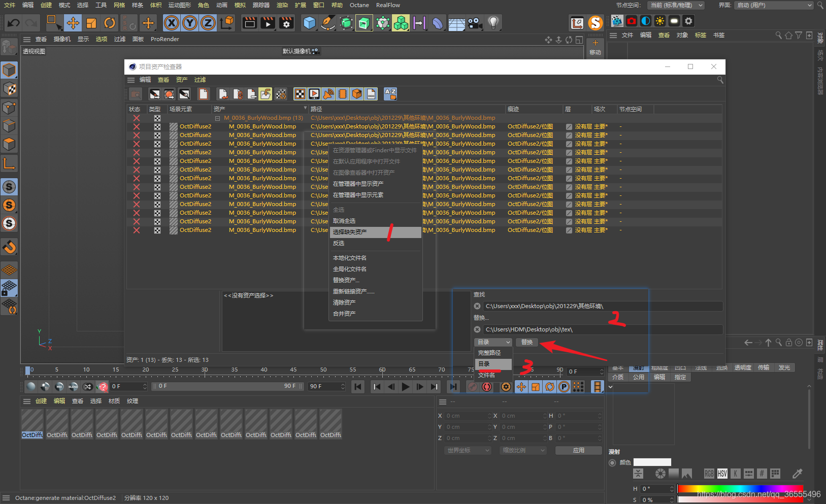Clear the find path with its X icon

(x=477, y=306)
